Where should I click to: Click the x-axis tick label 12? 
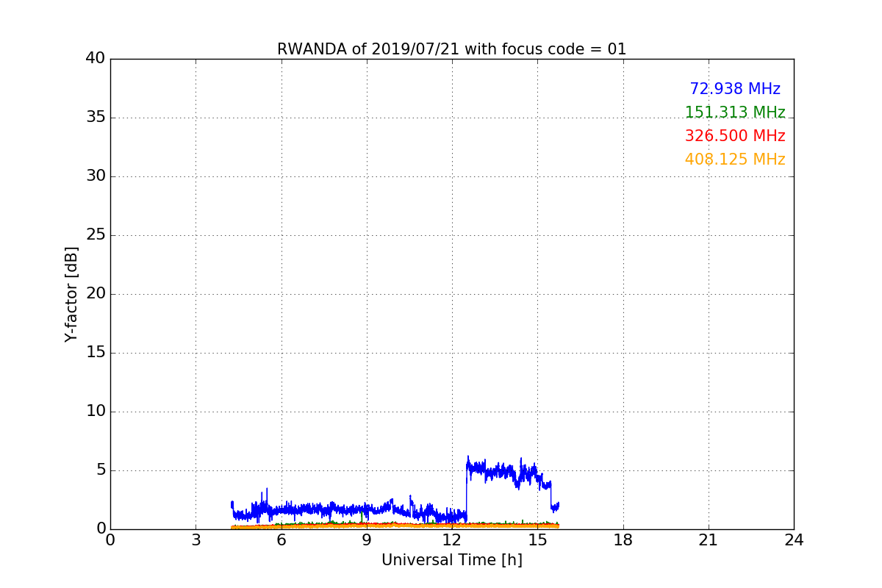tap(452, 540)
